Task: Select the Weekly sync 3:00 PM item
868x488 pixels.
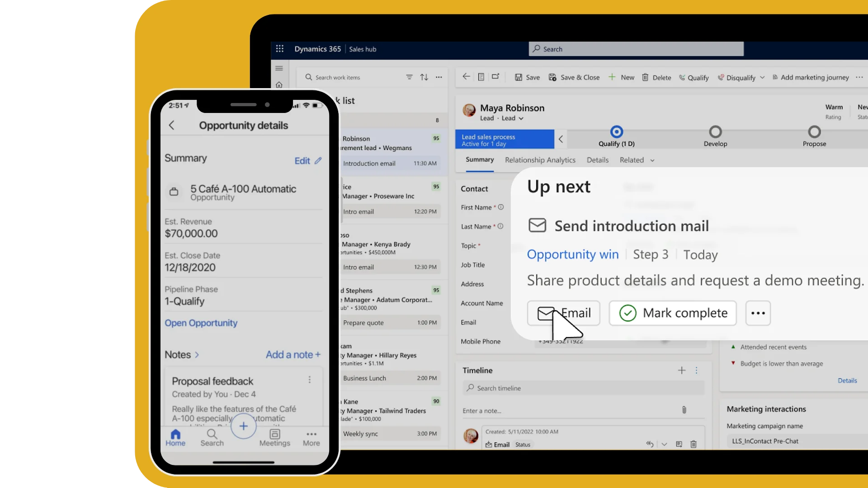Action: pyautogui.click(x=392, y=434)
